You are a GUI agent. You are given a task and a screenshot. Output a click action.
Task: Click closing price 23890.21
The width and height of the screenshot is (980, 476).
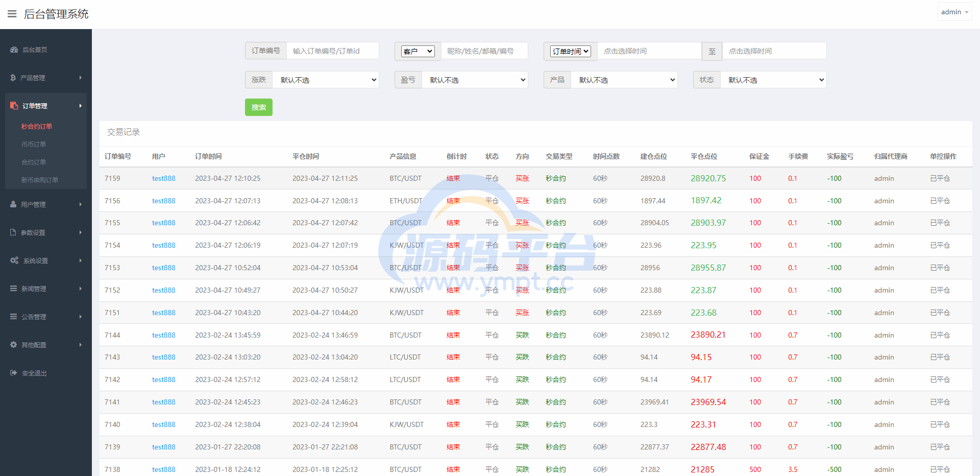(708, 335)
